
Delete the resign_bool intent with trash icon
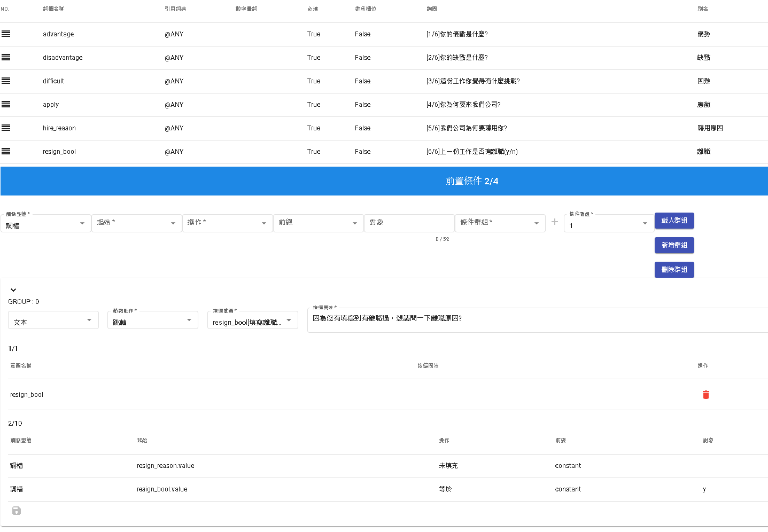(x=706, y=395)
